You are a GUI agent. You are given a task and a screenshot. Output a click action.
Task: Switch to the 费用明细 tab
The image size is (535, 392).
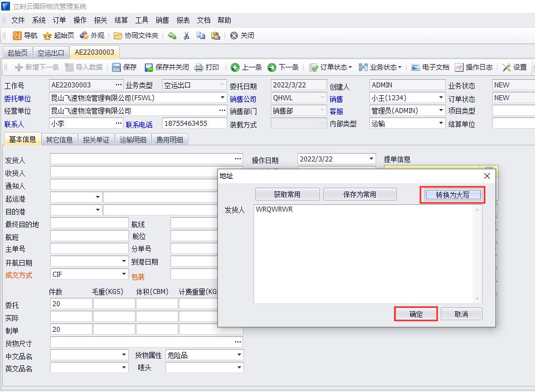click(x=170, y=140)
